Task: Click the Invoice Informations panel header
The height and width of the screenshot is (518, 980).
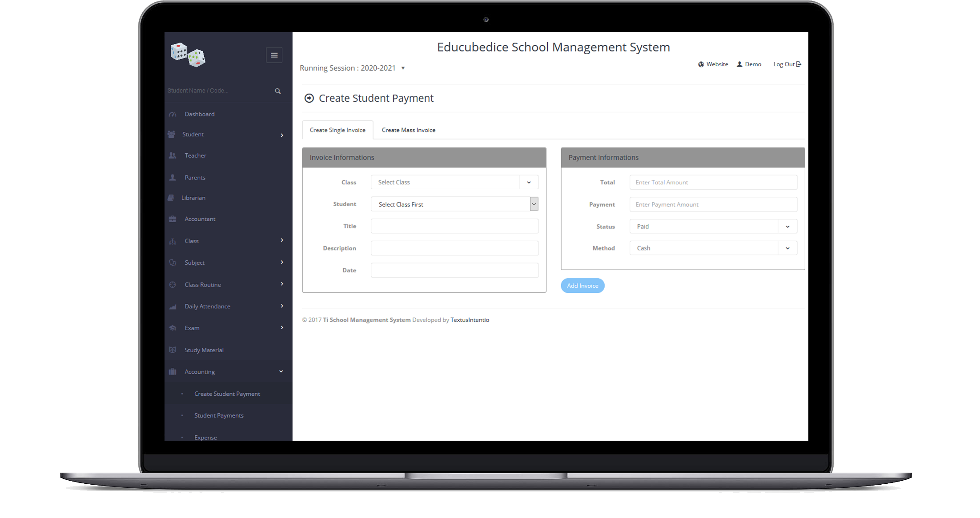Action: click(x=424, y=158)
